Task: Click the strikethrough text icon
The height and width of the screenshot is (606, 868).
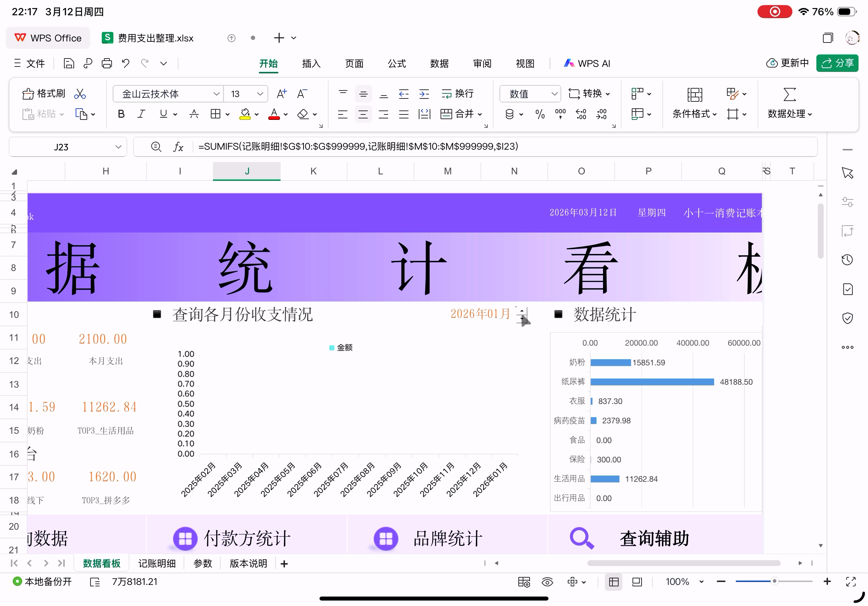Action: [x=194, y=114]
